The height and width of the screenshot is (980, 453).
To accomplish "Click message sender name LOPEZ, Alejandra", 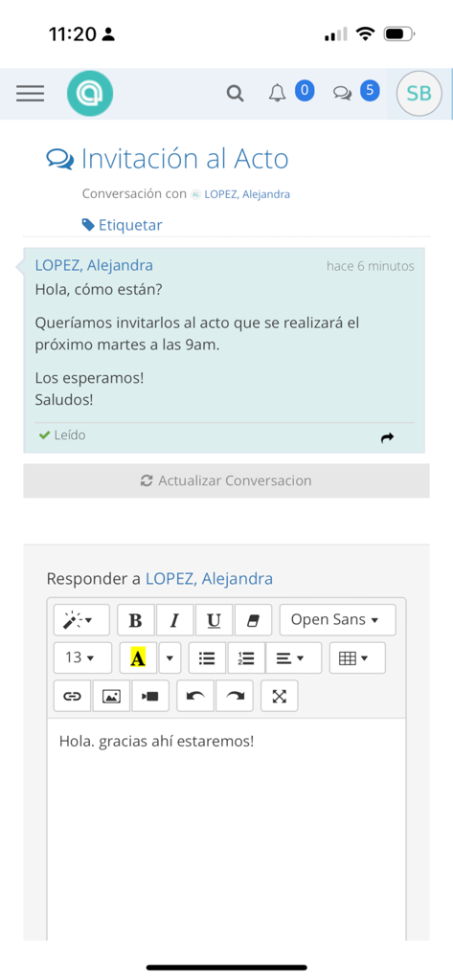I will (x=94, y=265).
